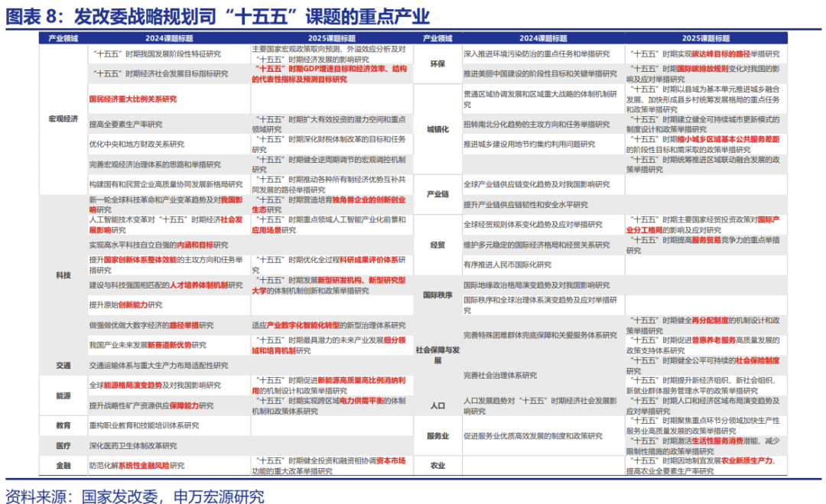This screenshot has height=504, width=826.
Task: Click the 农业 category cell
Action: (x=437, y=465)
